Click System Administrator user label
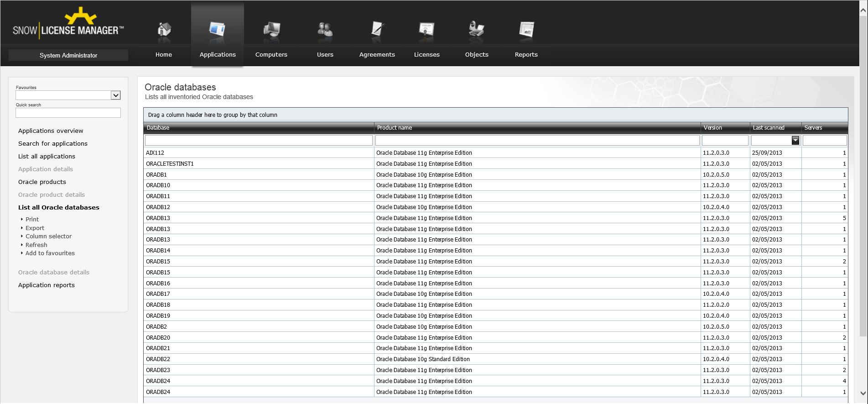 68,55
